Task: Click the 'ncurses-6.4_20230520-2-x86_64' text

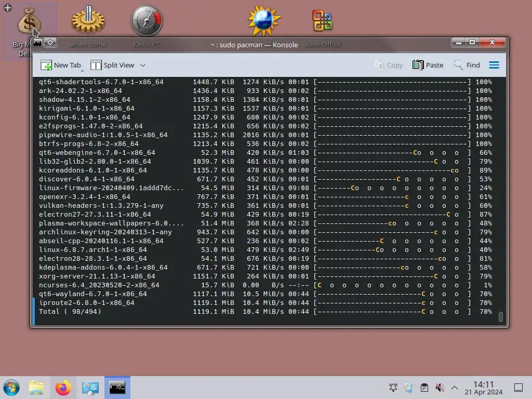Action: (99, 285)
